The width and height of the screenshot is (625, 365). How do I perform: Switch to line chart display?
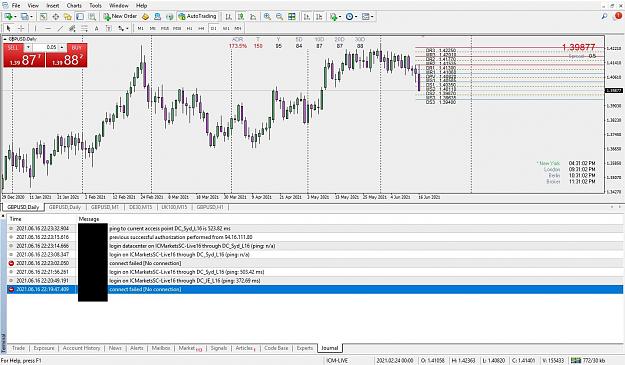(x=253, y=17)
